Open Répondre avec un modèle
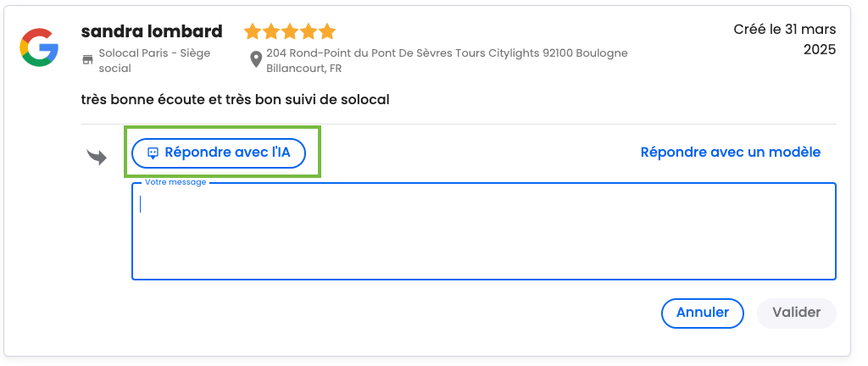The image size is (868, 366). pos(730,152)
